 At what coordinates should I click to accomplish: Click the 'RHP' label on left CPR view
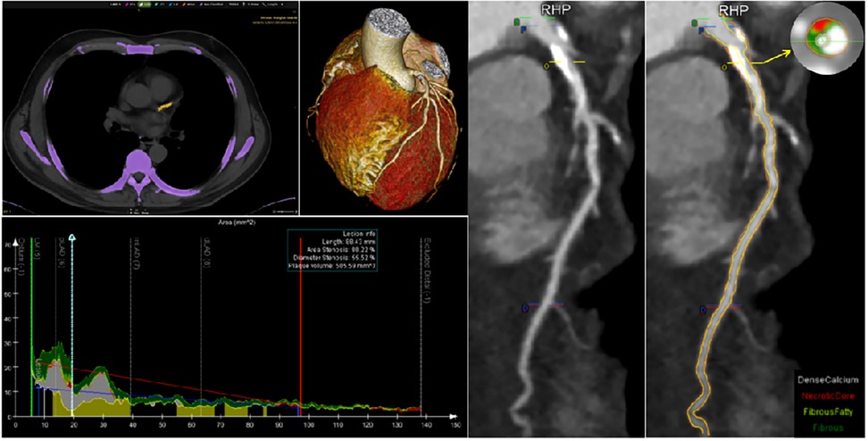(555, 10)
